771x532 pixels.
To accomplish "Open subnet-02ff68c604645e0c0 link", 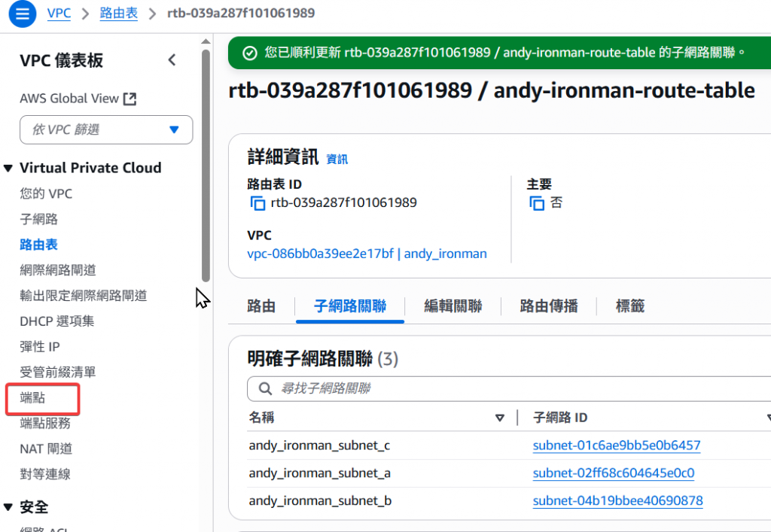I will tap(614, 473).
